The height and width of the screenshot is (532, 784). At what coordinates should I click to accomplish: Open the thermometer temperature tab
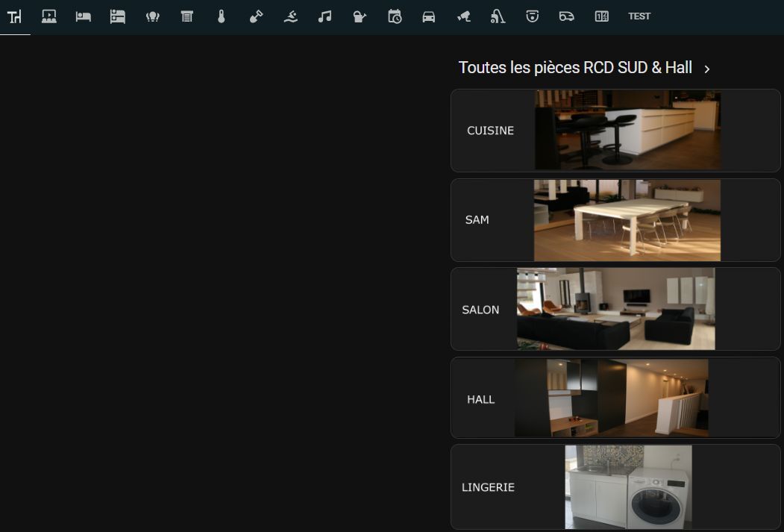point(222,16)
